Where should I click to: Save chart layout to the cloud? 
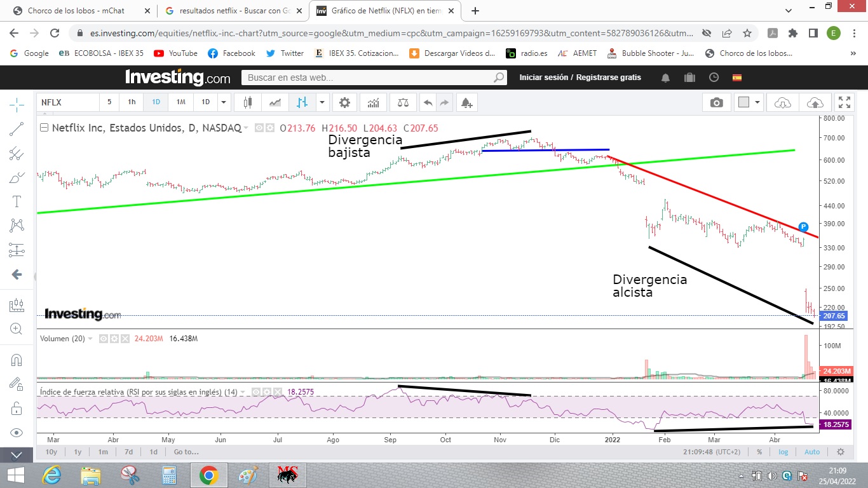(x=814, y=102)
